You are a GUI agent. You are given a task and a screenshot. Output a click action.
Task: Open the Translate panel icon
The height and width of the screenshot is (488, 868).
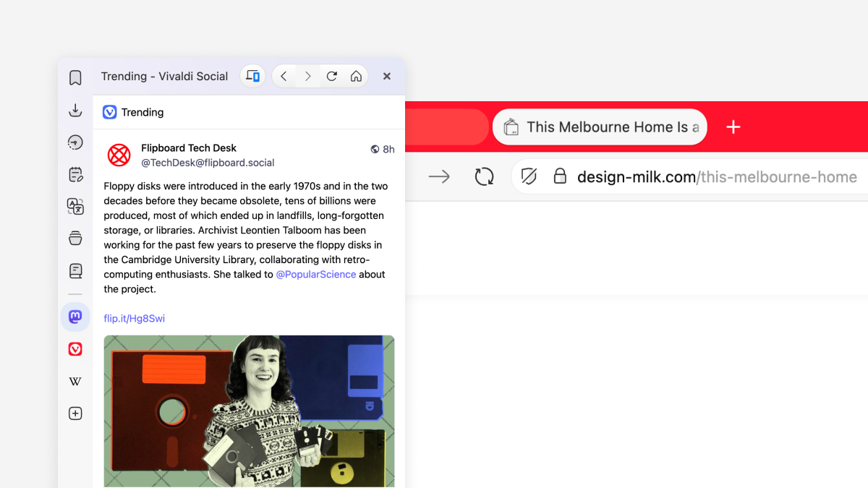(75, 207)
